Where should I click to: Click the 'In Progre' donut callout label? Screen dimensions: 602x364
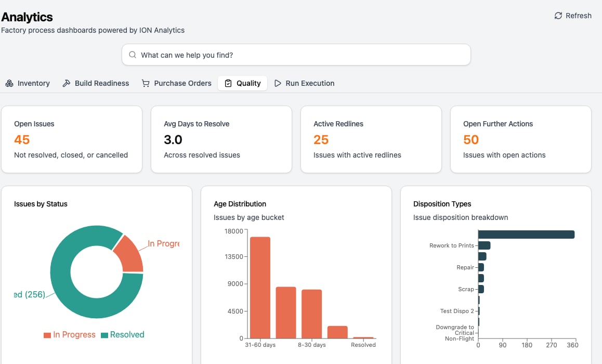point(164,243)
